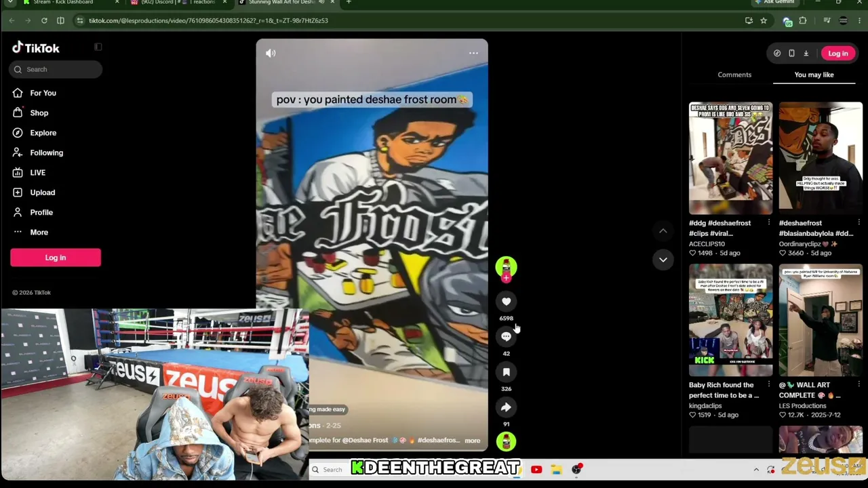
Task: Click the download app icon in header
Action: (806, 54)
